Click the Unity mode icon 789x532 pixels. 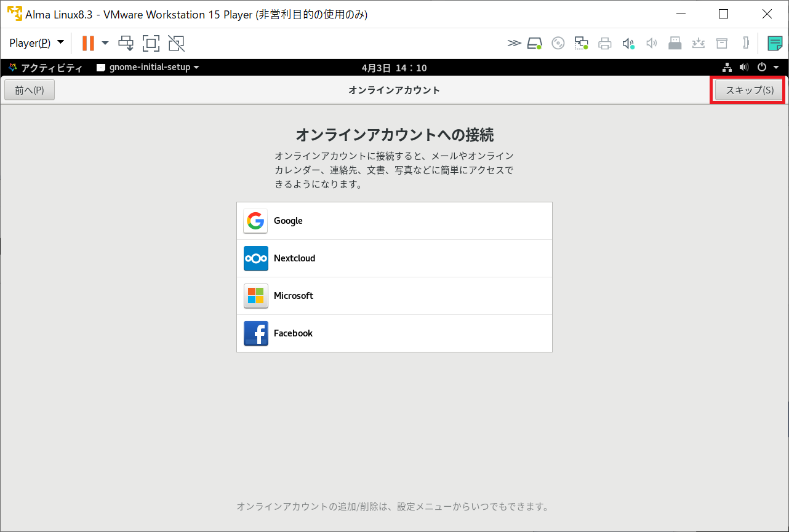(x=176, y=43)
